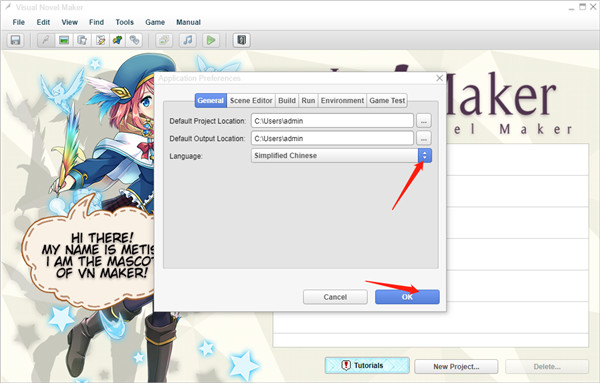
Task: Switch to the Scene Editor tab
Action: [251, 101]
